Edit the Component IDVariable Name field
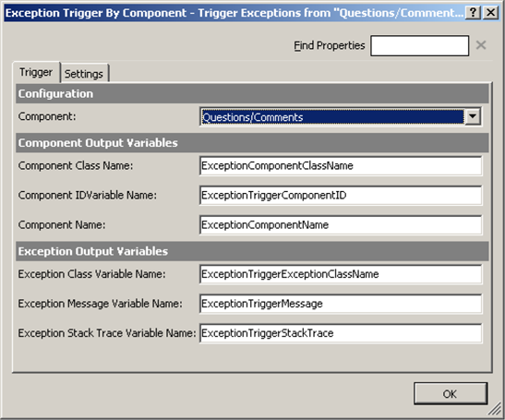The width and height of the screenshot is (505, 420). [341, 195]
